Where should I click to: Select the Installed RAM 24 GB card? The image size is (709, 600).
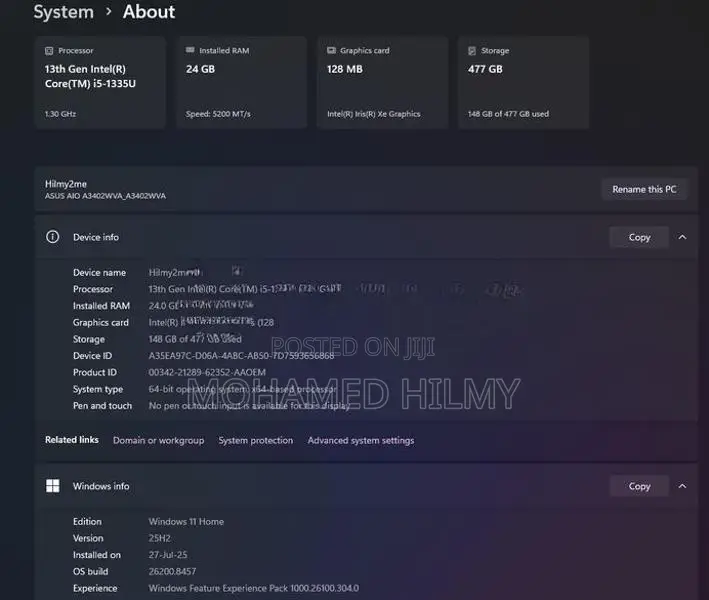point(241,82)
